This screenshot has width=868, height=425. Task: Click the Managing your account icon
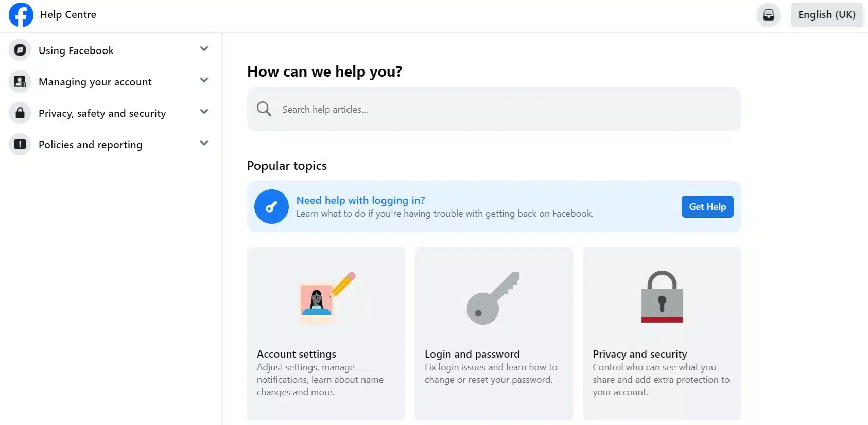(x=20, y=81)
